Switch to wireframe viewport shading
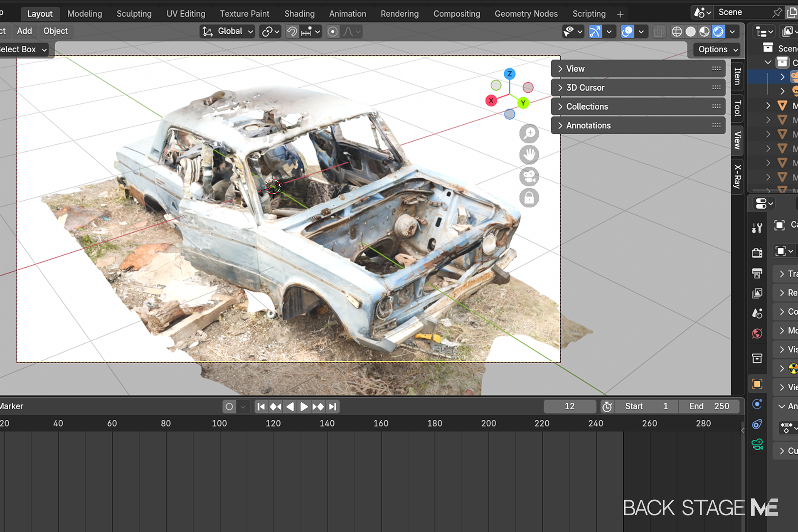The height and width of the screenshot is (532, 798). 677,32
